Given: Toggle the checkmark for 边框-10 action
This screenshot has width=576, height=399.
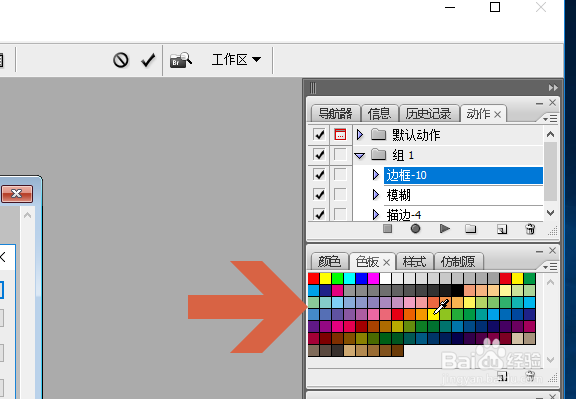Looking at the screenshot, I should (x=319, y=175).
